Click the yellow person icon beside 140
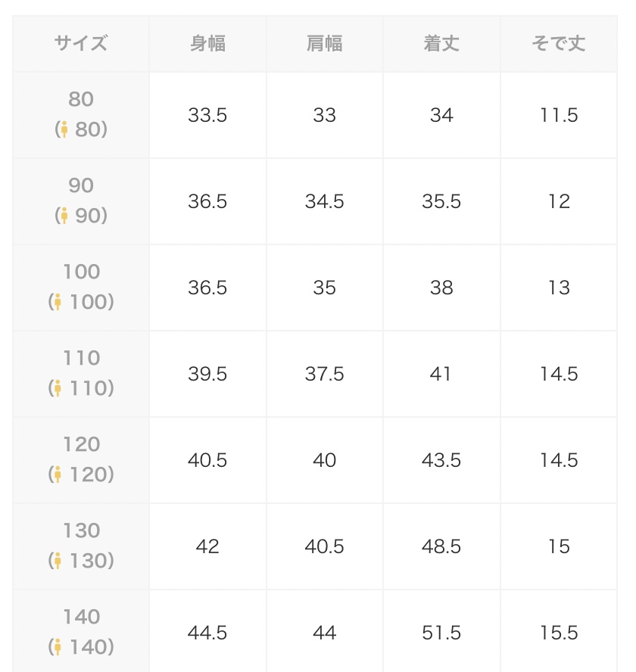 pos(58,647)
